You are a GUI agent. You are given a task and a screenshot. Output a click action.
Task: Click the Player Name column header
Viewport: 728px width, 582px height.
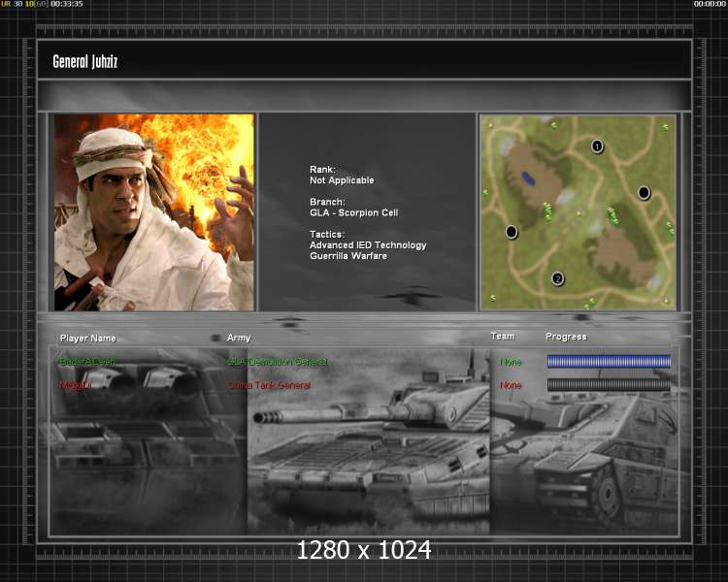[87, 339]
